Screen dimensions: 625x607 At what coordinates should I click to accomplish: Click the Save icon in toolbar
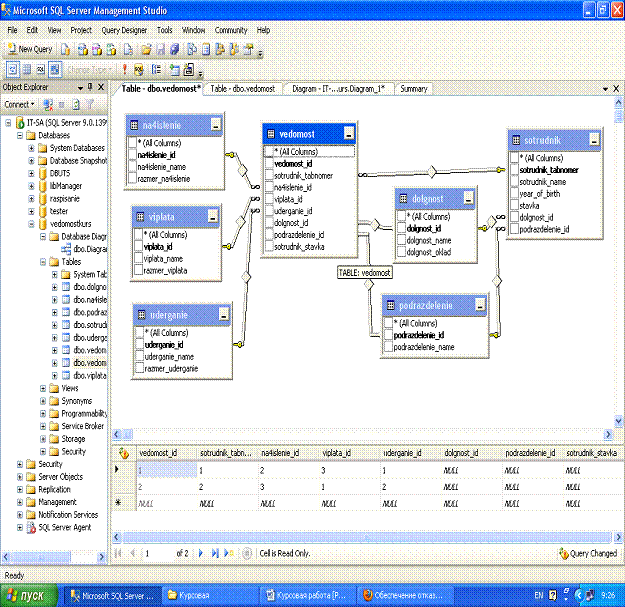[160, 48]
